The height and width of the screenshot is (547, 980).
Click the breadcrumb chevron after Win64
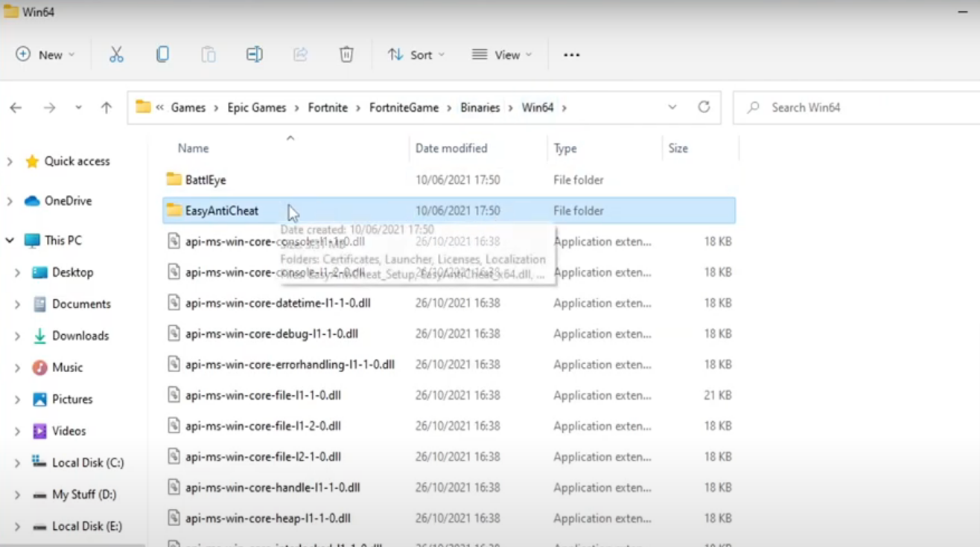click(564, 108)
